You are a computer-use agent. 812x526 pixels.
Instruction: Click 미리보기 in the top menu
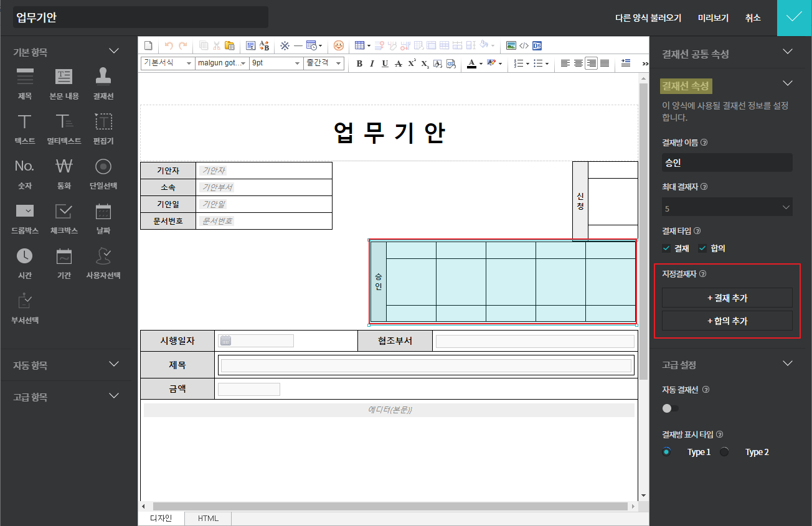click(x=713, y=18)
